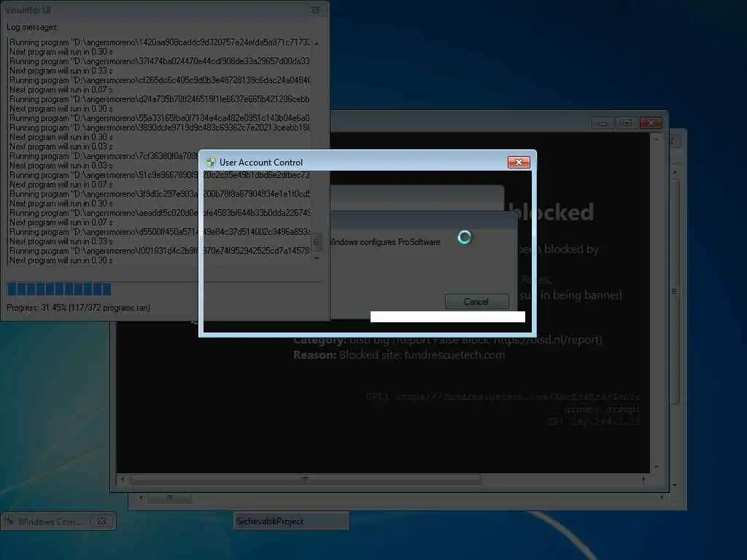Click the white field in the User Account Control dialog

pyautogui.click(x=448, y=316)
